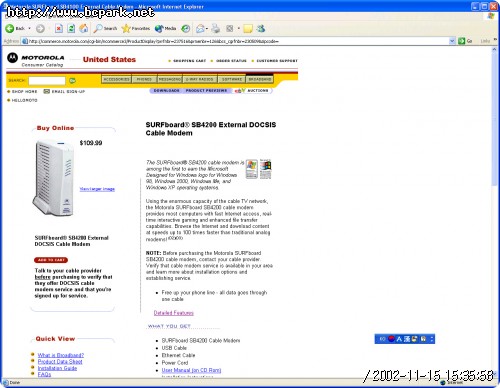Click the Email Sign-Up envelope icon
The width and height of the screenshot is (500, 388).
(x=47, y=91)
